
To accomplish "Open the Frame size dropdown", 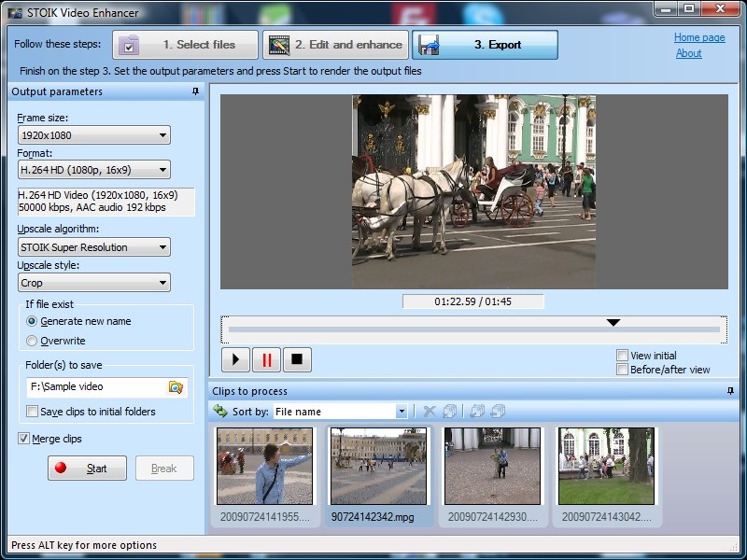I will point(94,135).
